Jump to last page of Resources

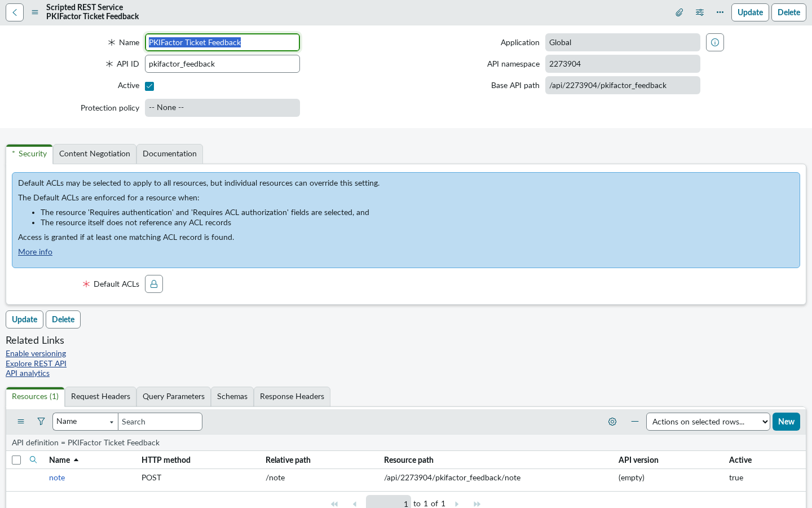point(477,504)
